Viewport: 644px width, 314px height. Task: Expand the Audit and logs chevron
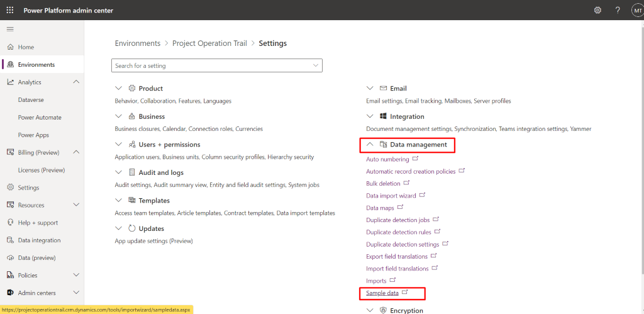pyautogui.click(x=119, y=172)
